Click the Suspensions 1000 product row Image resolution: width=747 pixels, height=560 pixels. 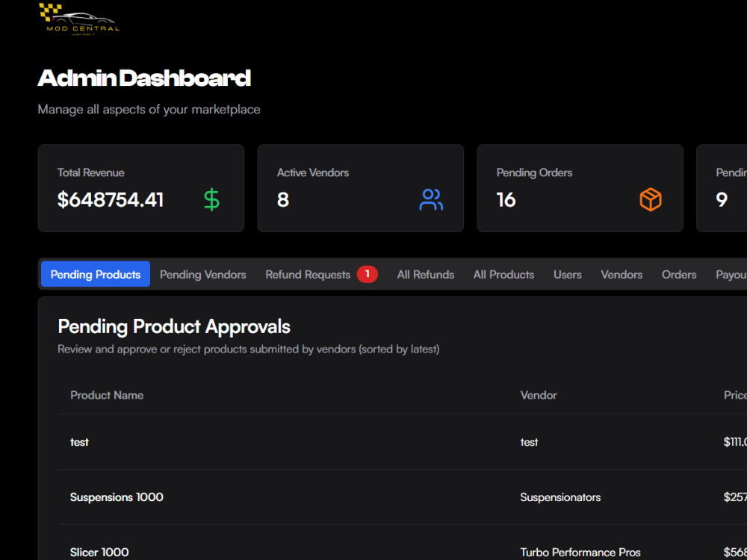pyautogui.click(x=402, y=497)
